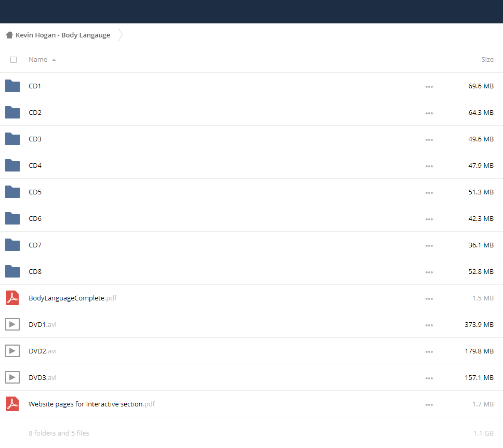This screenshot has height=448, width=503.
Task: Open more actions for Website pages PDF
Action: (x=429, y=405)
